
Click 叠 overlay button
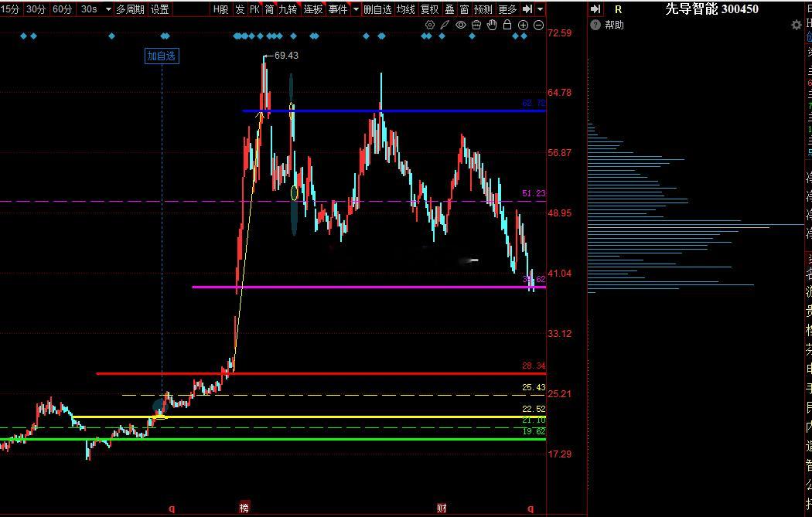coord(449,9)
